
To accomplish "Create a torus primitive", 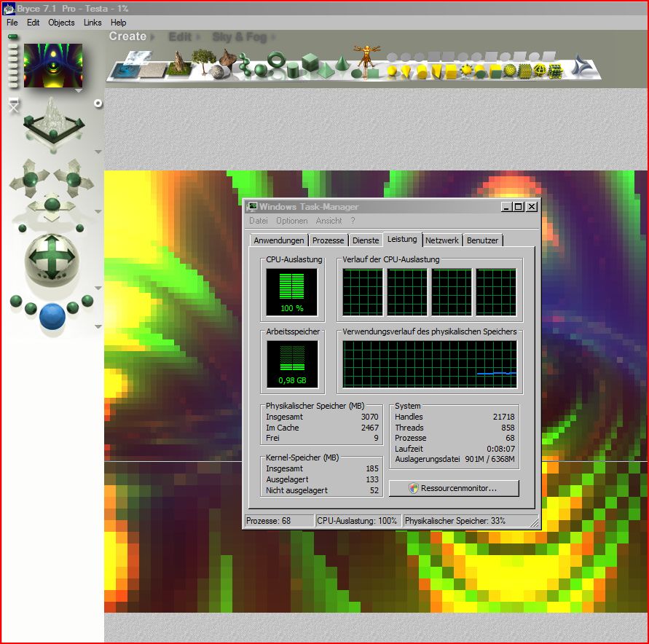I will [277, 61].
